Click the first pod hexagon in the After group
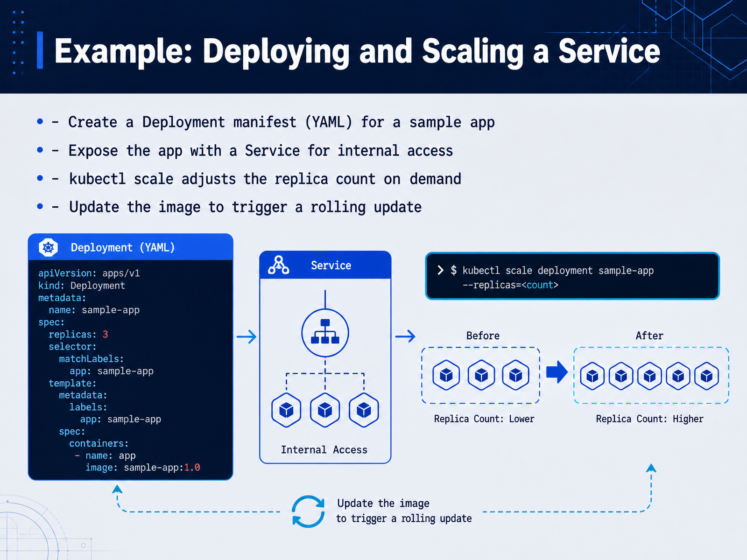Screen dimensions: 747x560 pos(592,376)
